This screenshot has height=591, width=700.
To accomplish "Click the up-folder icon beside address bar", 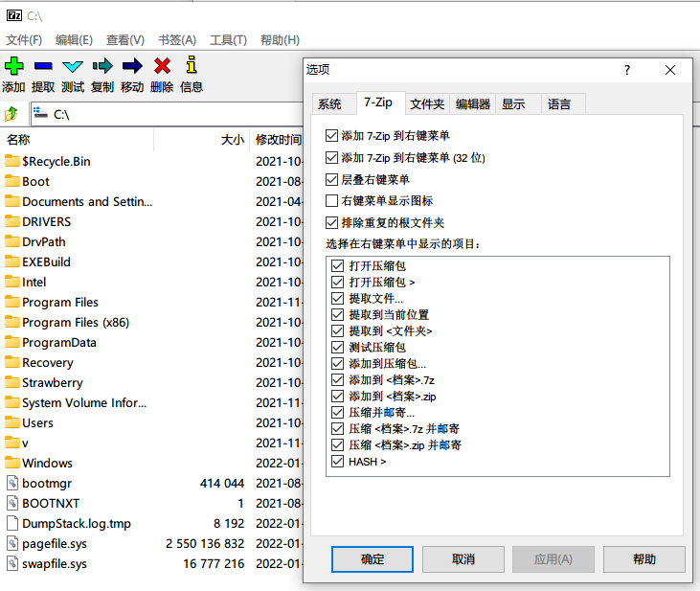I will pos(11,114).
